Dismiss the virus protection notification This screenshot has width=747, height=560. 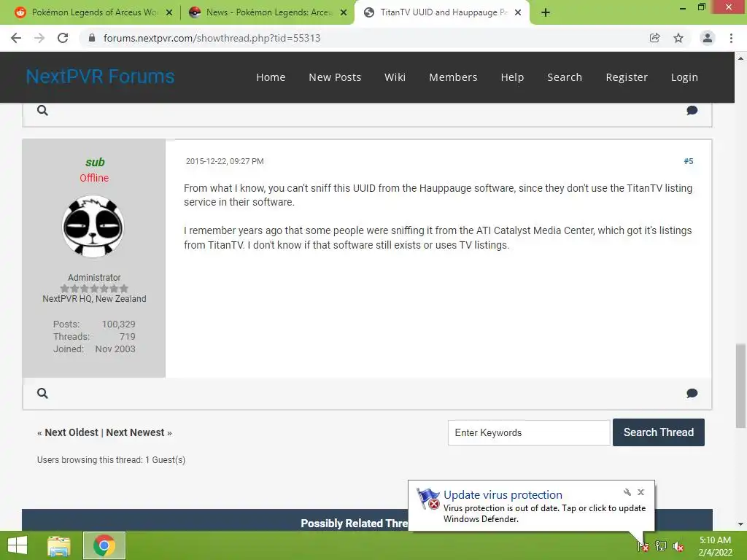pos(640,492)
